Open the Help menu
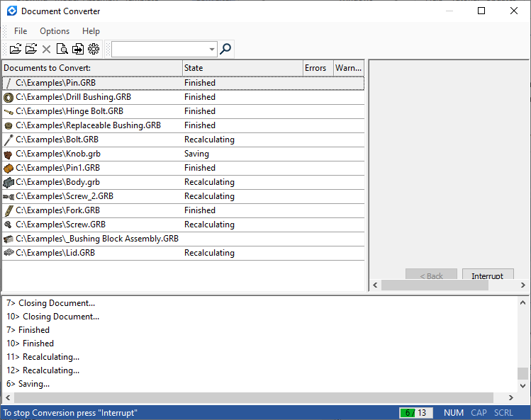This screenshot has height=420, width=531. point(91,31)
